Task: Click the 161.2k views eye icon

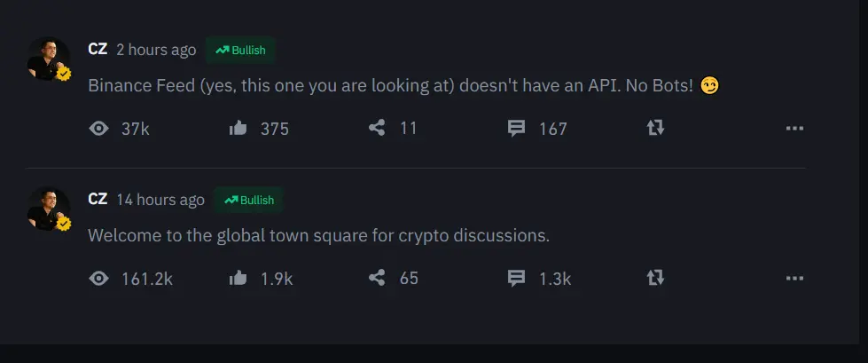Action: click(99, 279)
